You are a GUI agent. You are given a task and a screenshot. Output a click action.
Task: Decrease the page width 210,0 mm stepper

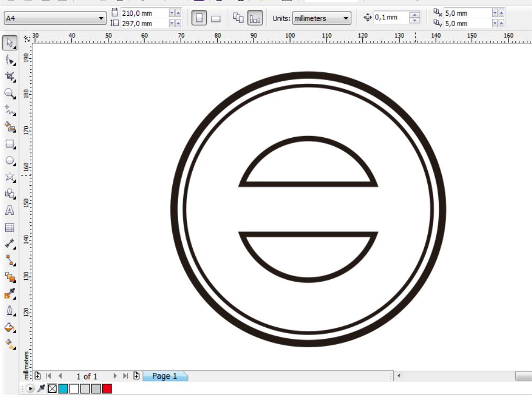click(x=172, y=13)
